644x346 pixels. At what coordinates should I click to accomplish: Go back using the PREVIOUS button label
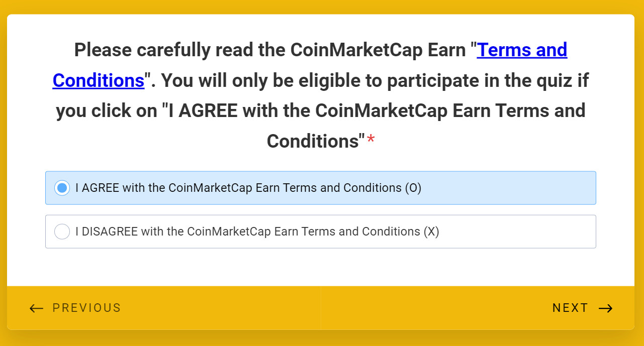tap(86, 308)
